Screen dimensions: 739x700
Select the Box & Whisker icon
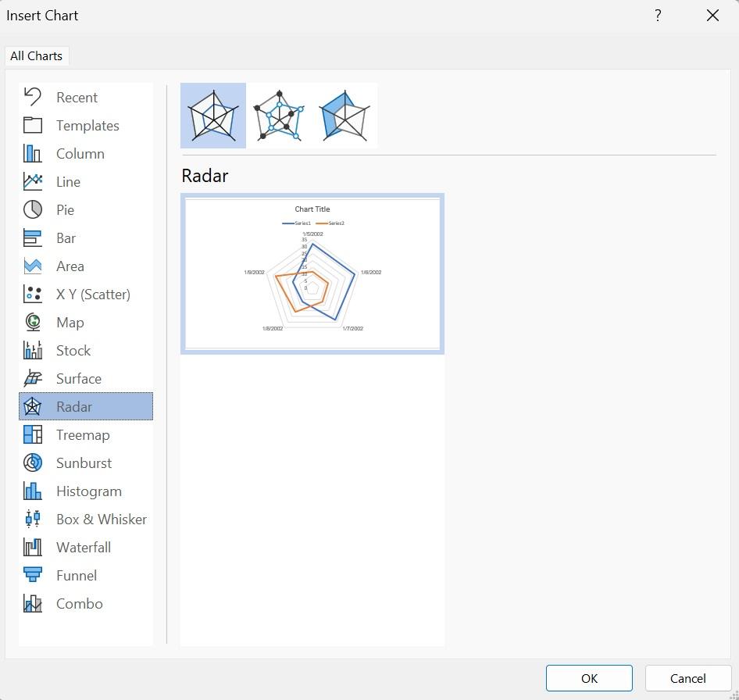33,520
